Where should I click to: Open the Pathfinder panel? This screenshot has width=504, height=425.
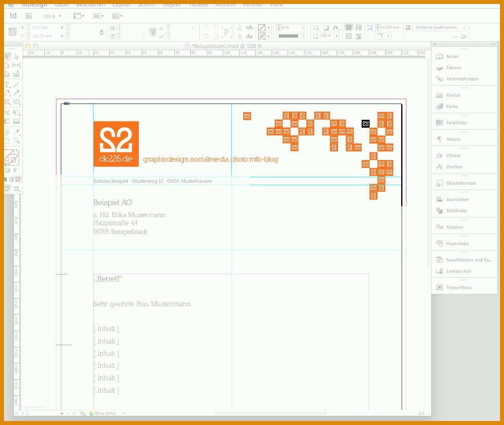[x=464, y=211]
